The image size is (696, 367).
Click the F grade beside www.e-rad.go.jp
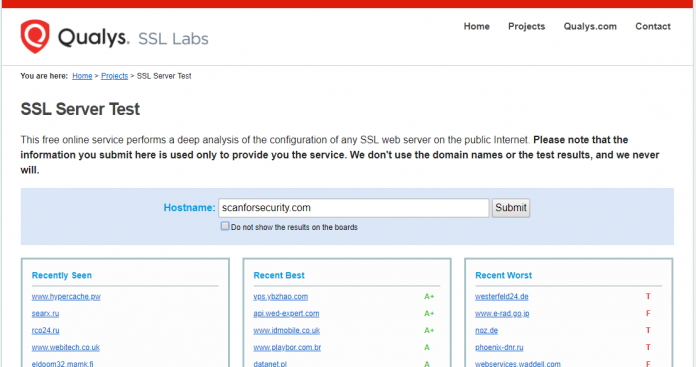point(648,313)
